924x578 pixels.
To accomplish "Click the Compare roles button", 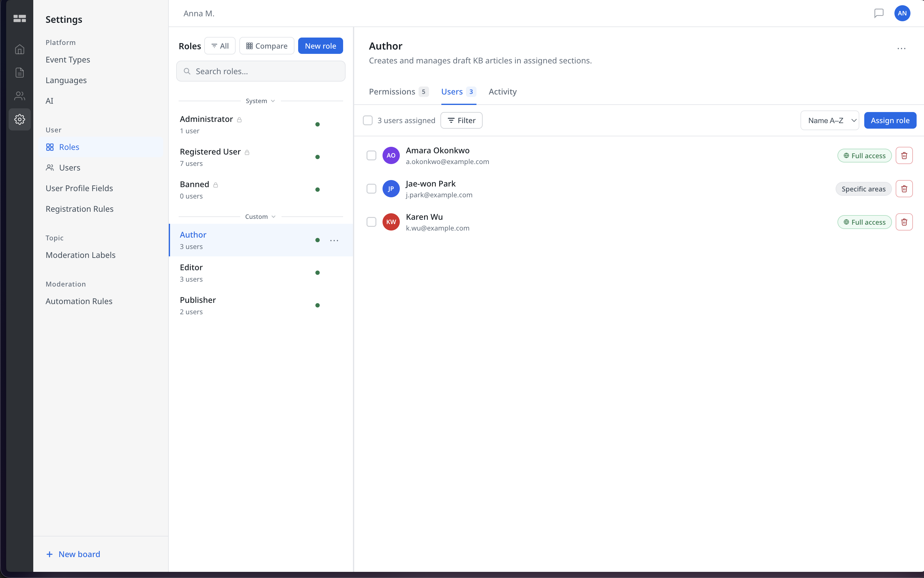I will point(266,46).
